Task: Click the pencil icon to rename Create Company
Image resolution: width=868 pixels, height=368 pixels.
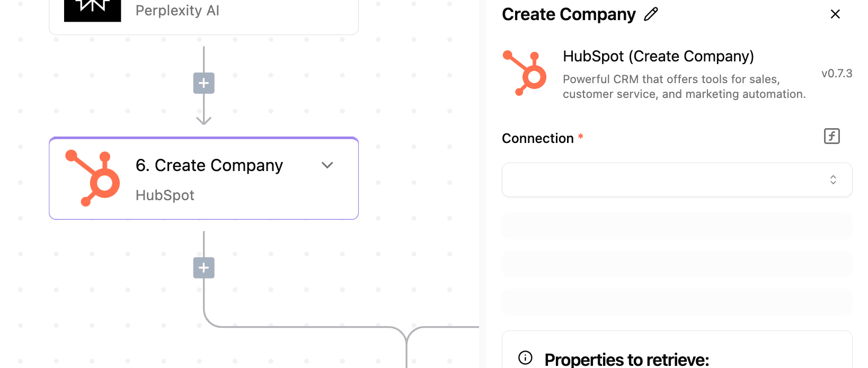Action: [x=651, y=14]
